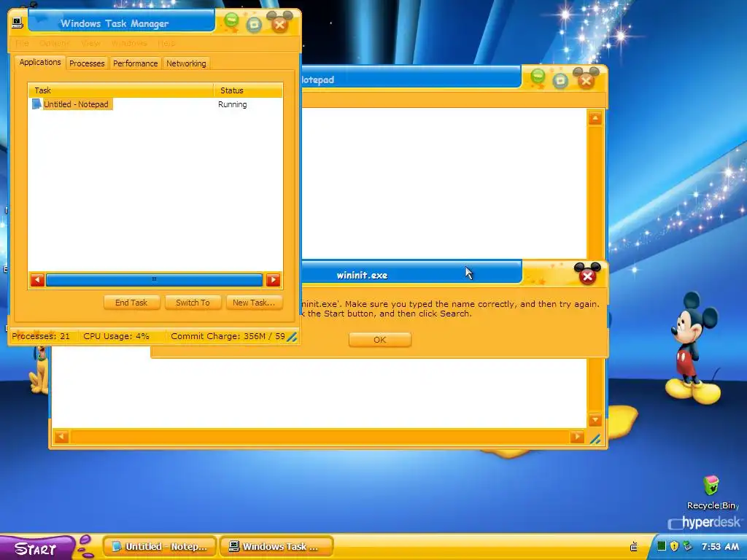
Task: Minimize Windows Task Manager with the green button
Action: point(231,21)
